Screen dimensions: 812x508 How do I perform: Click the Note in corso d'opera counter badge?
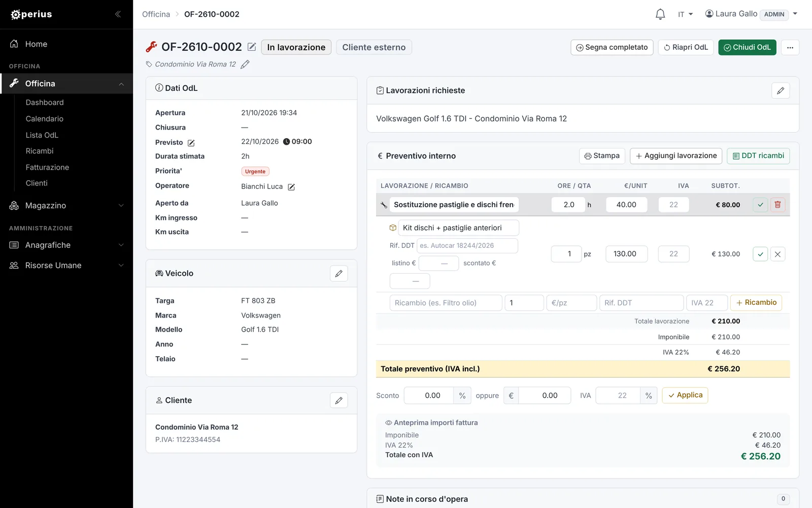pos(783,499)
